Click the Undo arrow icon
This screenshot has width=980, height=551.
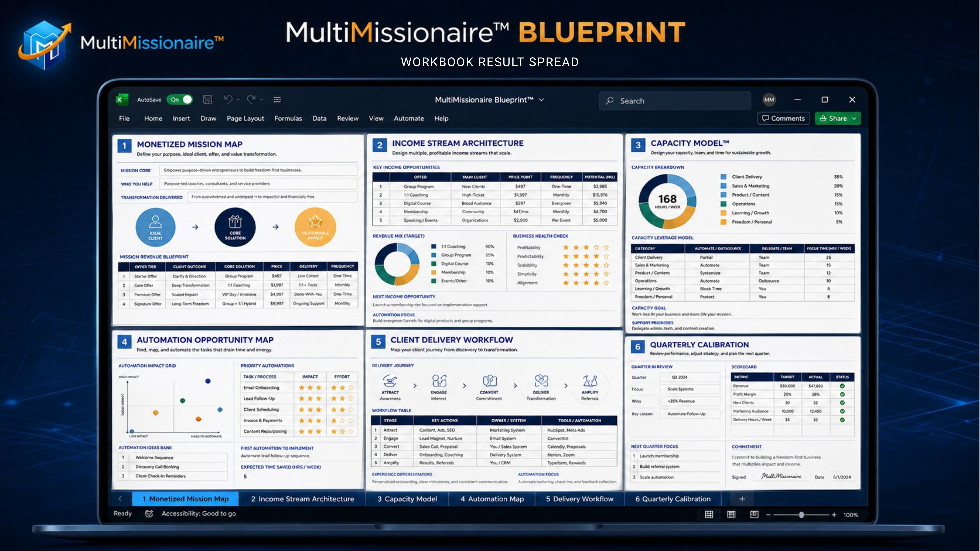228,99
